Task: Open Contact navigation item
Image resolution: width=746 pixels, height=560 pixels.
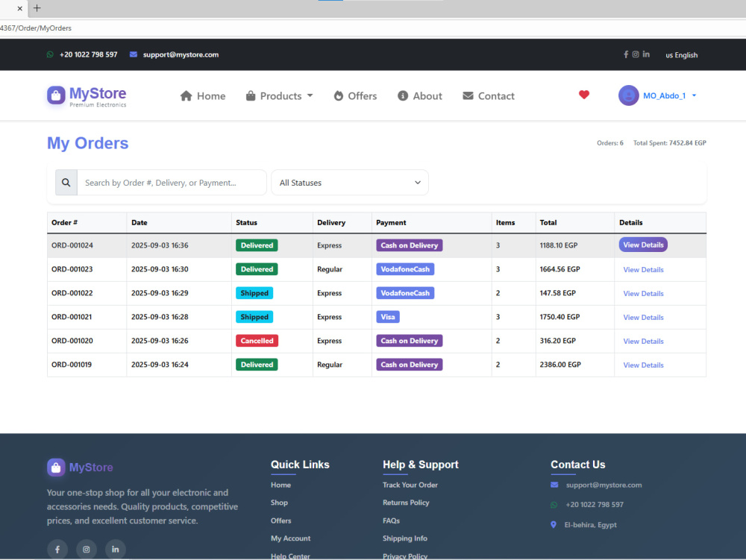Action: (x=489, y=96)
